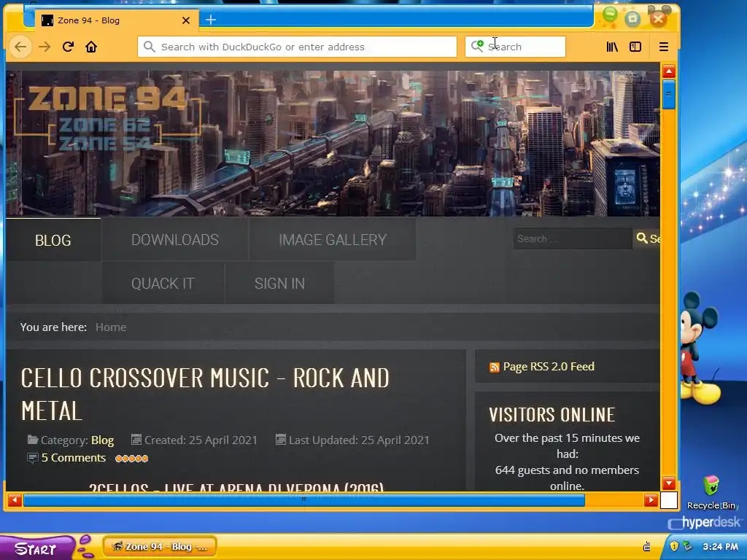Click the network tray icon
747x560 pixels.
tap(687, 546)
